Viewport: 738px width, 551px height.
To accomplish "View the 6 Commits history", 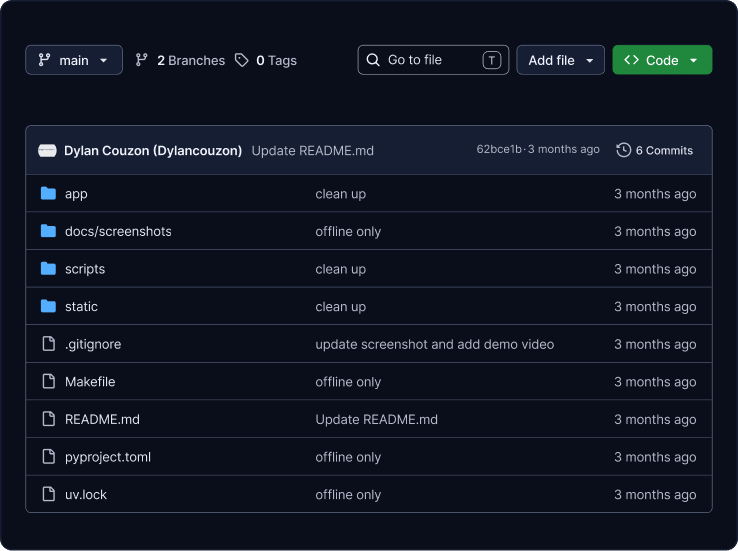I will (x=664, y=151).
